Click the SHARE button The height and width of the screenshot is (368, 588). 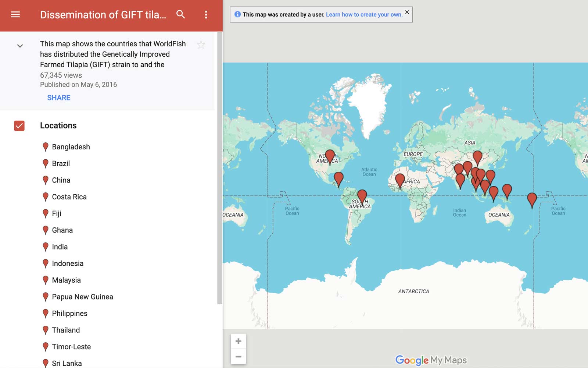click(x=59, y=98)
